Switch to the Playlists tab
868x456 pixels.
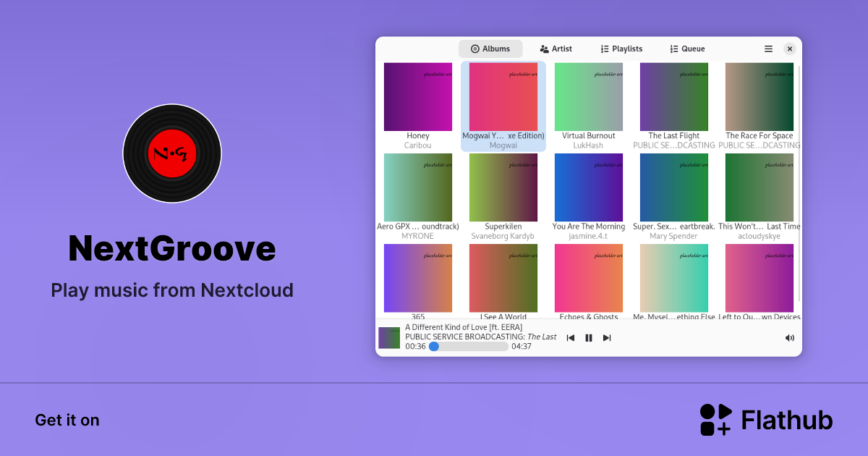621,48
